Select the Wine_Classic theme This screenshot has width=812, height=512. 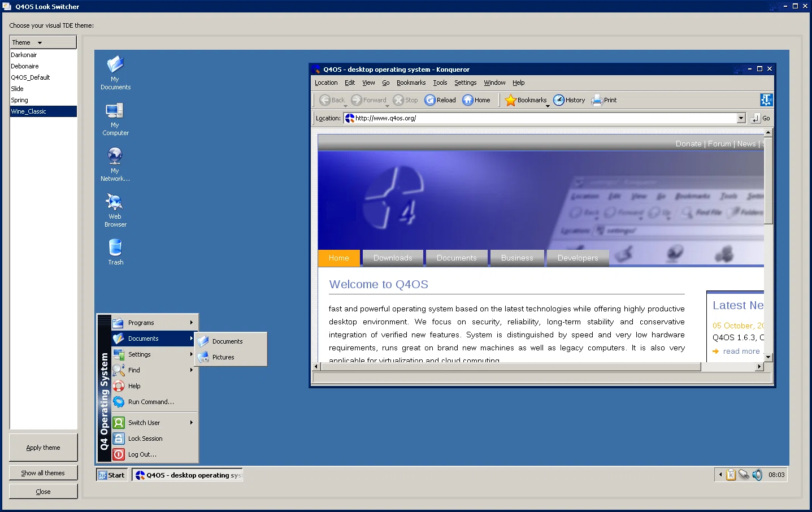coord(43,111)
